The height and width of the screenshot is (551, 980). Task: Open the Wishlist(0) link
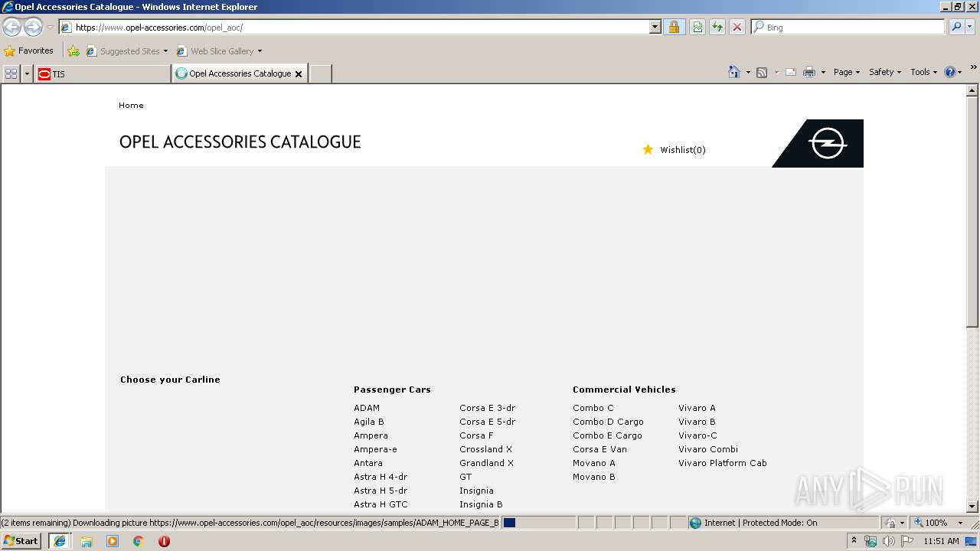tap(683, 149)
